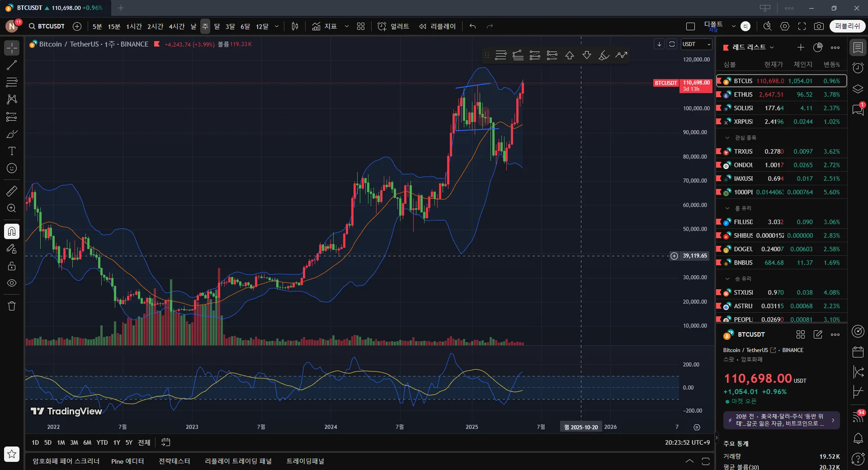Open the forecasting and measurement tools
The height and width of the screenshot is (470, 868).
click(x=12, y=117)
